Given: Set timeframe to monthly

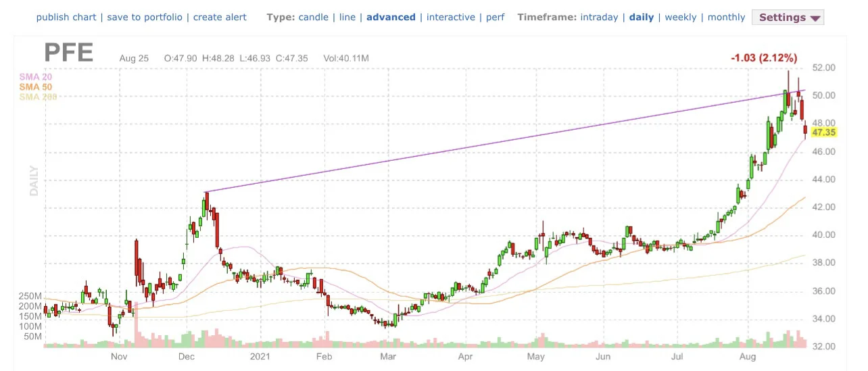Looking at the screenshot, I should point(726,18).
